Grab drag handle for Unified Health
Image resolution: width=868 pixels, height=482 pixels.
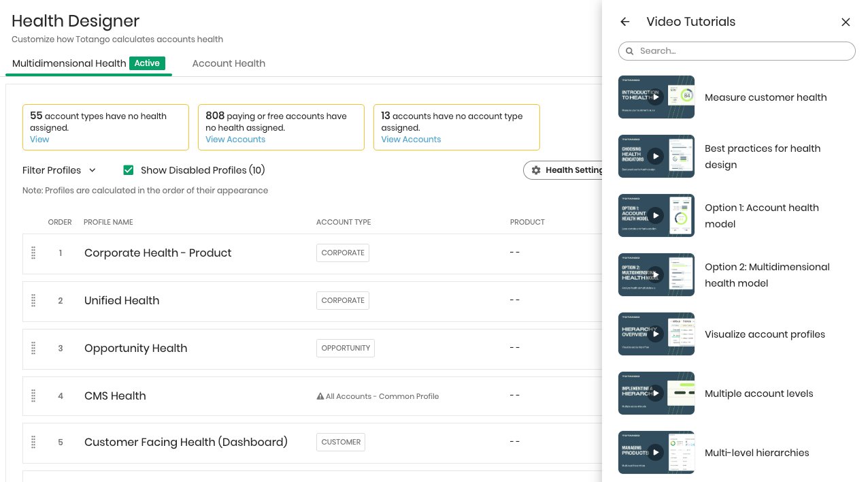(33, 300)
